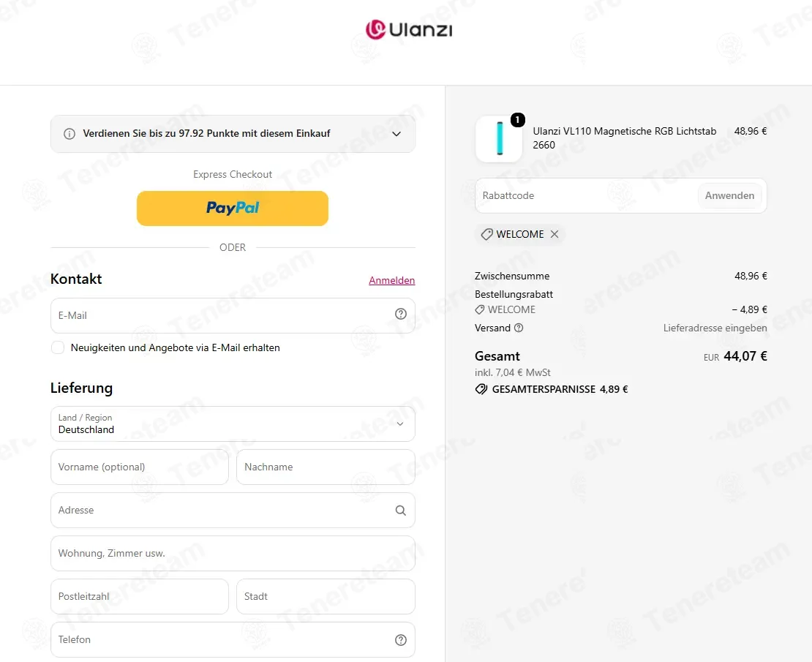The width and height of the screenshot is (812, 662).
Task: Open the Land / Region dropdown
Action: click(x=233, y=424)
